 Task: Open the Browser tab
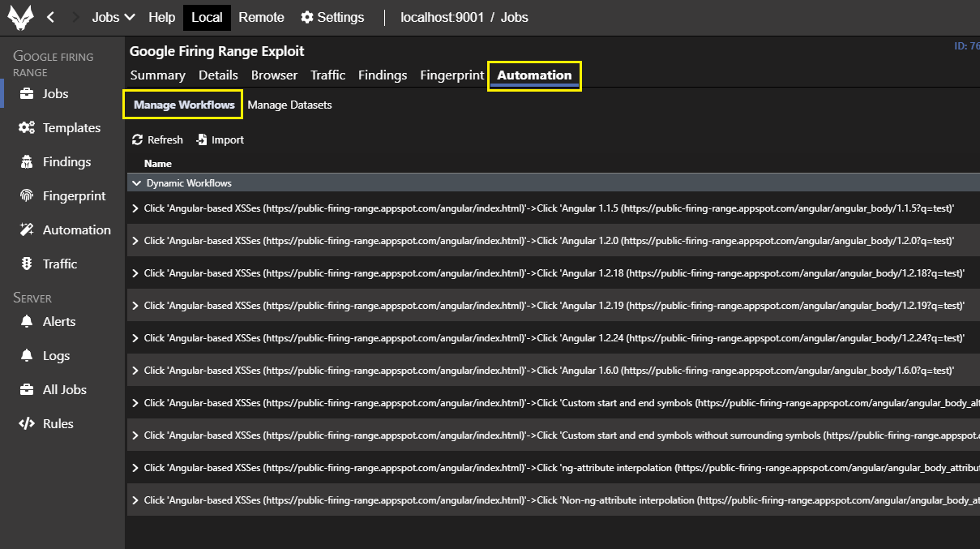coord(274,75)
